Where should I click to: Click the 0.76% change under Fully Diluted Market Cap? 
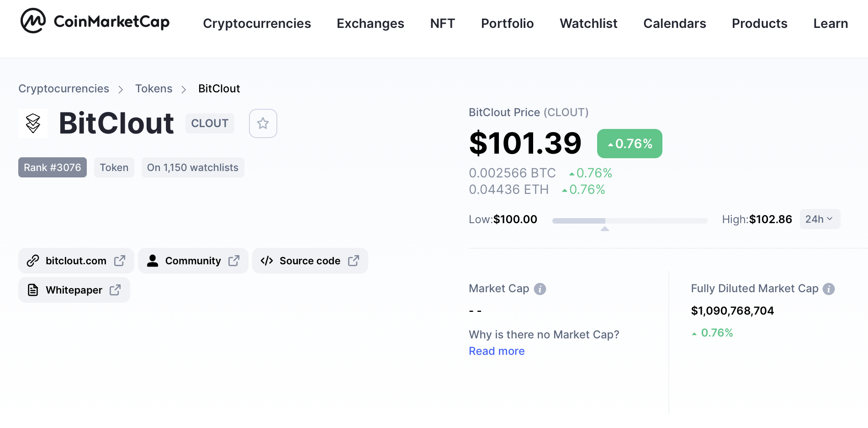pyautogui.click(x=712, y=333)
